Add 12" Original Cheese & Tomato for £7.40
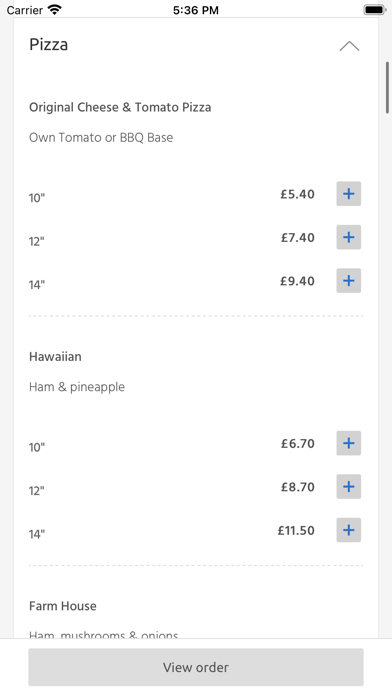This screenshot has height=696, width=392. click(x=348, y=237)
